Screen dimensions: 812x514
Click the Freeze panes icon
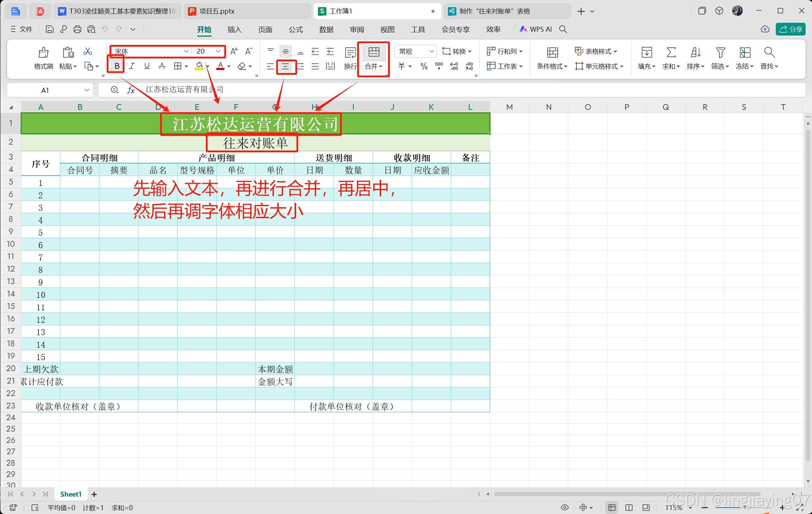[x=745, y=53]
